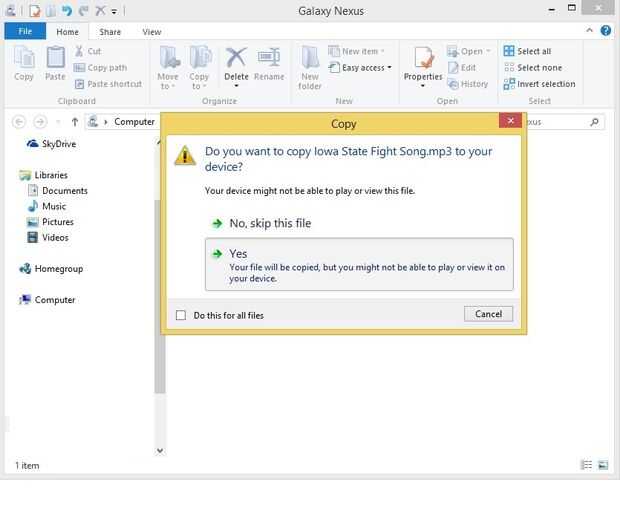Click Select none

(x=533, y=68)
